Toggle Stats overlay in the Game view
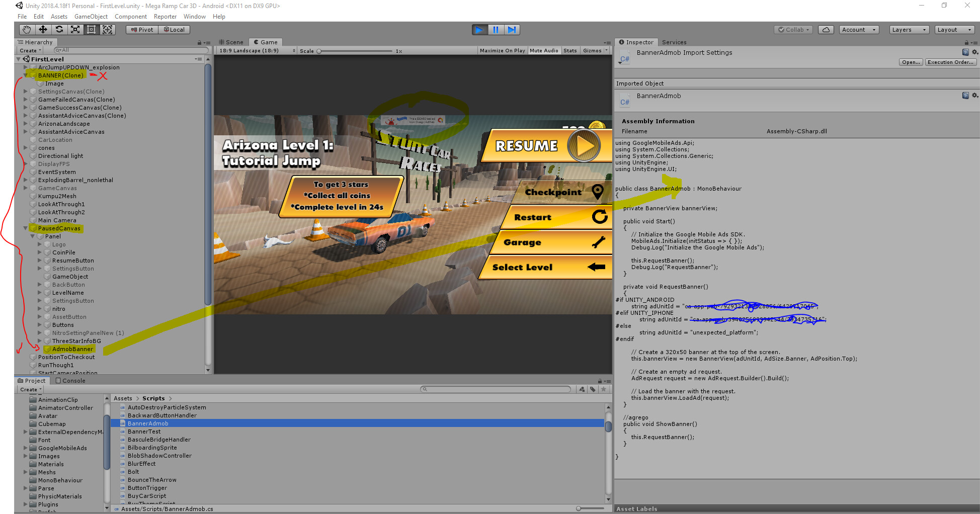Viewport: 980px width, 514px height. (570, 50)
